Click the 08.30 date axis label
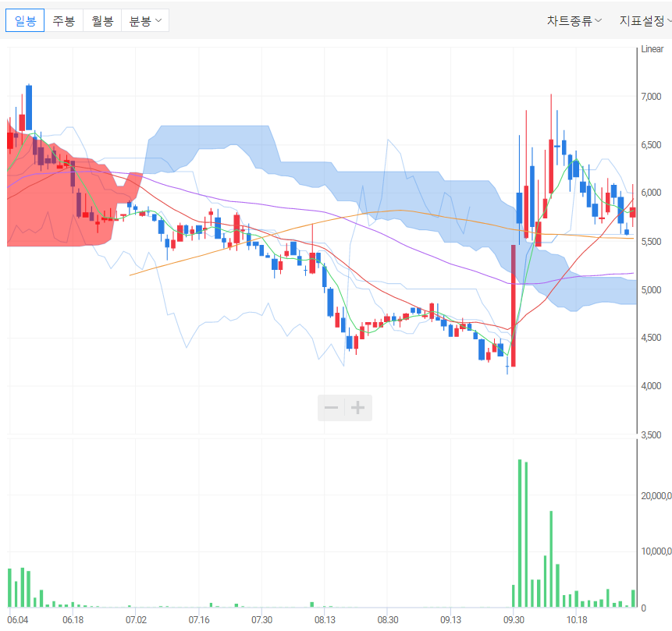The width and height of the screenshot is (672, 631). 388,620
